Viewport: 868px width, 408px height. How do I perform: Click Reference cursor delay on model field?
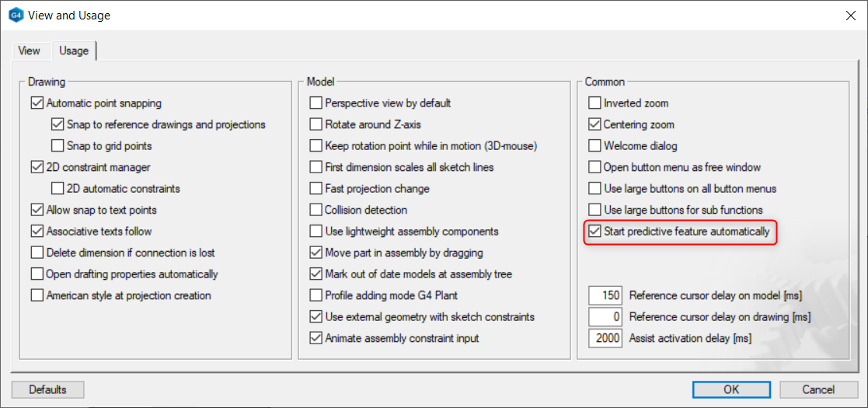[x=605, y=295]
